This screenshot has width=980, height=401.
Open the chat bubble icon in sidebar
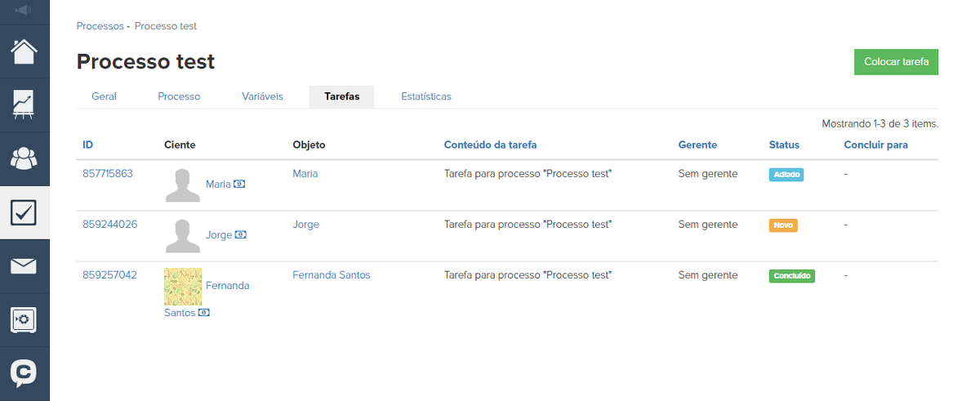(x=24, y=373)
